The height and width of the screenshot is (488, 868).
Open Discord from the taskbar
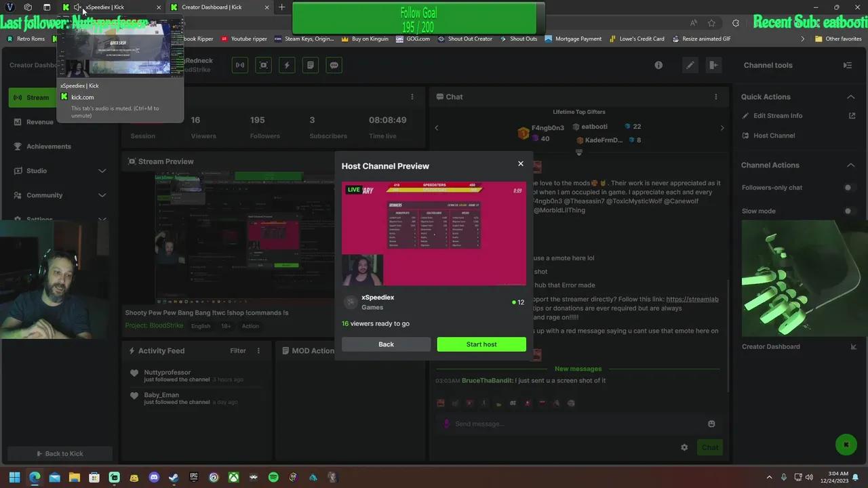pos(154,477)
